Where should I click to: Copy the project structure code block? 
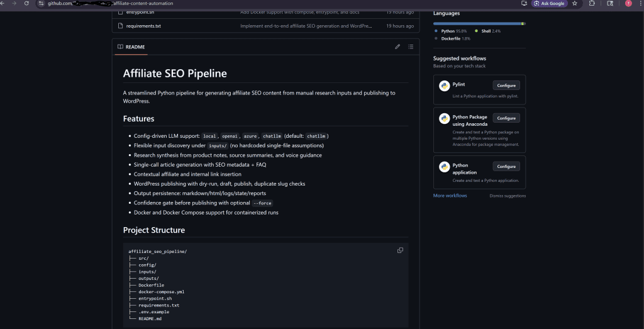point(400,250)
